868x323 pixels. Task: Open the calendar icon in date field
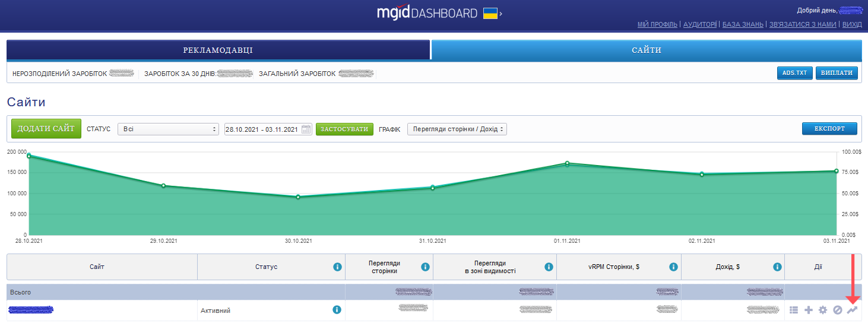pos(306,129)
